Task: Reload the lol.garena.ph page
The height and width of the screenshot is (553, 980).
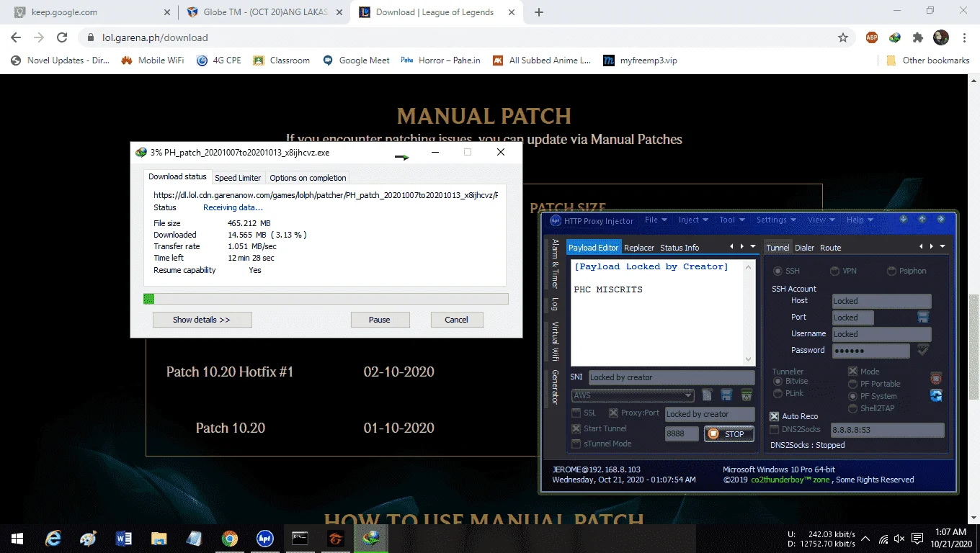Action: [x=62, y=37]
